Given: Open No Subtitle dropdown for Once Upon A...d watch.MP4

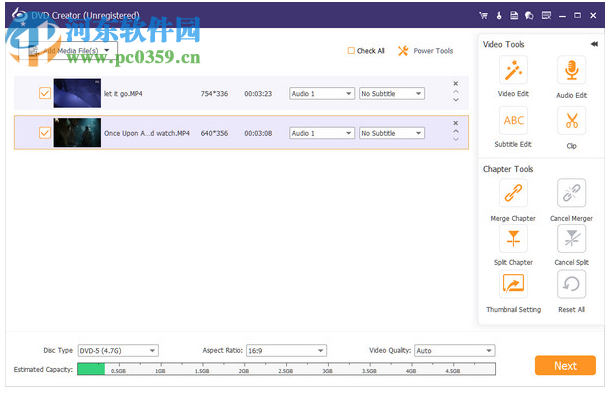Looking at the screenshot, I should tap(392, 133).
